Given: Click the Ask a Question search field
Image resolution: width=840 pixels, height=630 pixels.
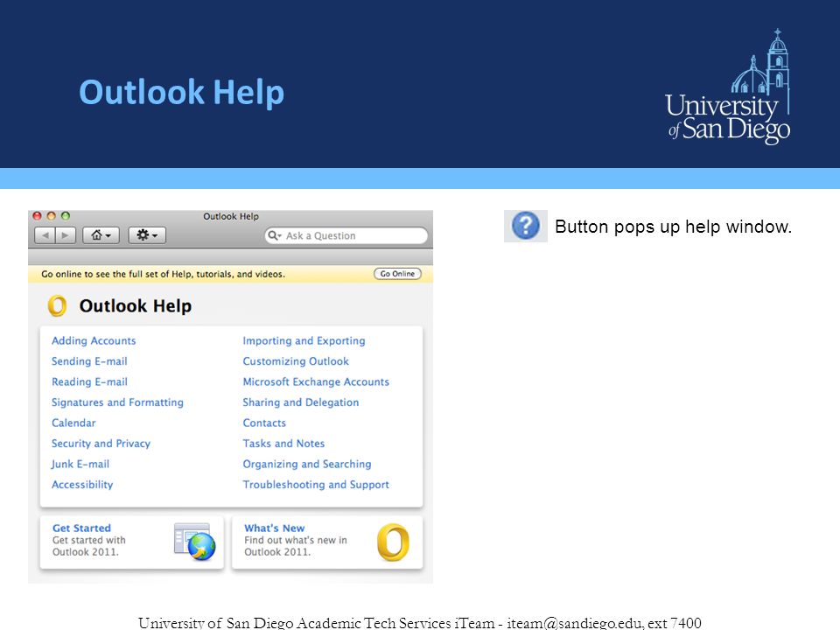Looking at the screenshot, I should (346, 235).
